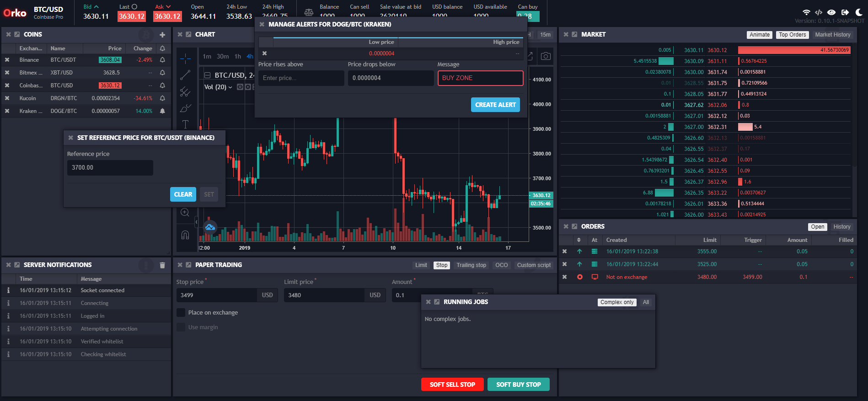The width and height of the screenshot is (868, 401).
Task: Toggle Vol indicator visibility eye
Action: [240, 87]
